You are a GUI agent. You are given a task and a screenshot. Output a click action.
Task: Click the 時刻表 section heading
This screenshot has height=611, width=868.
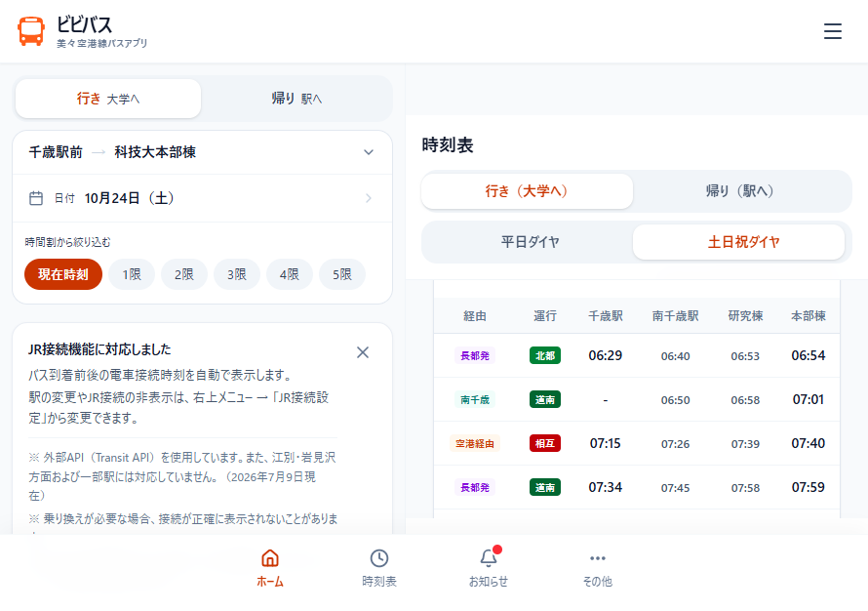coord(448,145)
